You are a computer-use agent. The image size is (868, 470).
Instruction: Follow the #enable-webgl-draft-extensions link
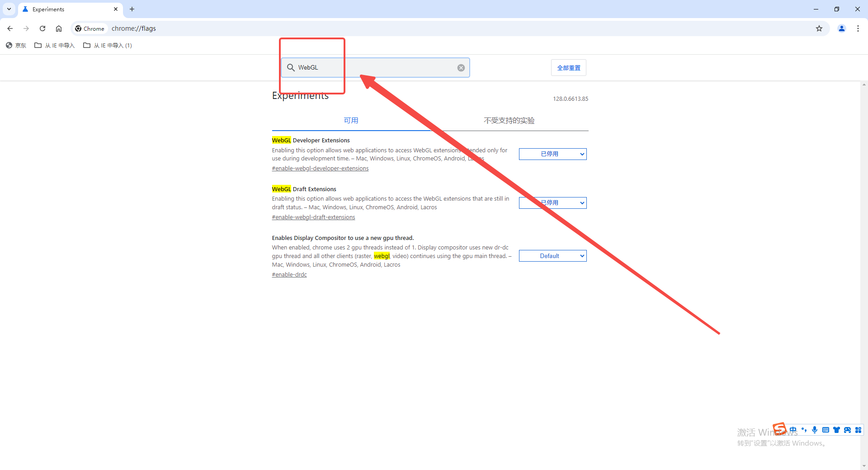313,217
